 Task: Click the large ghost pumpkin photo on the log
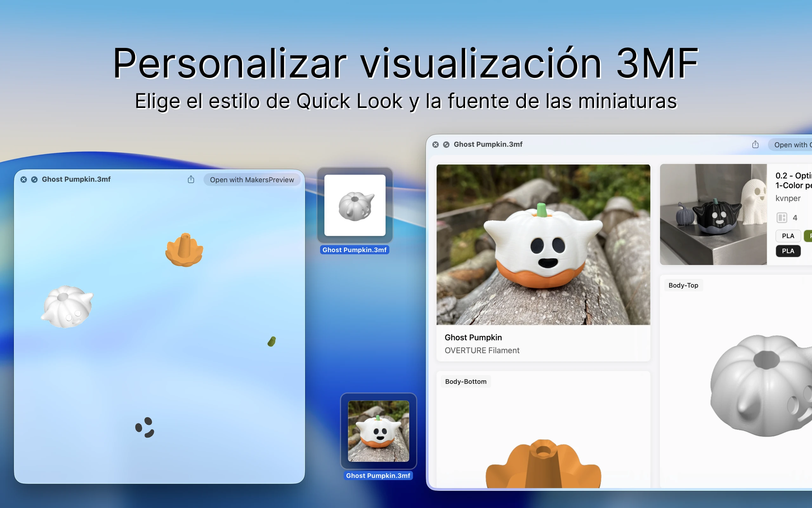point(543,244)
